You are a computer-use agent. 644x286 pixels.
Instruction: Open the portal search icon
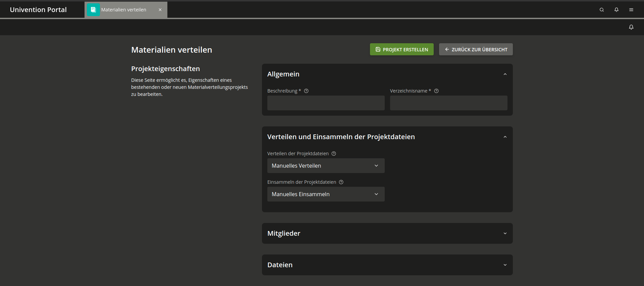[602, 10]
